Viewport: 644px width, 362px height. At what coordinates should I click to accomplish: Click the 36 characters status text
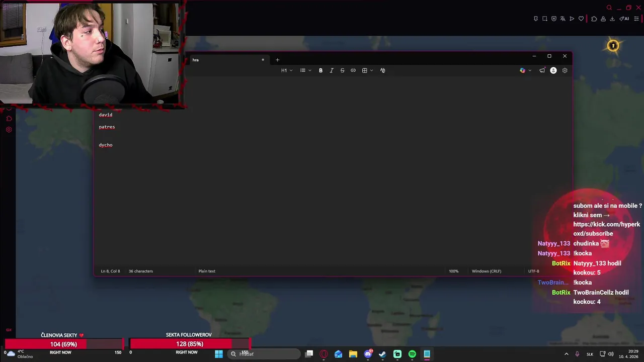pyautogui.click(x=140, y=271)
